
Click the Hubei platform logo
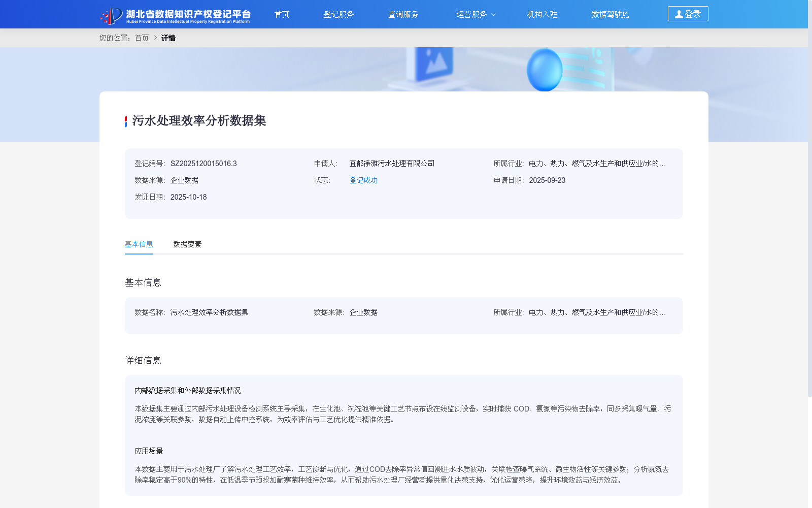(x=175, y=15)
